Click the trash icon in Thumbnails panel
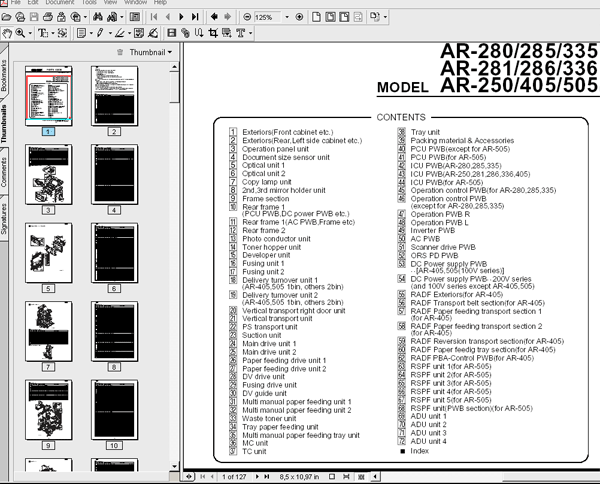Viewport: 600px width, 484px height. pyautogui.click(x=120, y=51)
